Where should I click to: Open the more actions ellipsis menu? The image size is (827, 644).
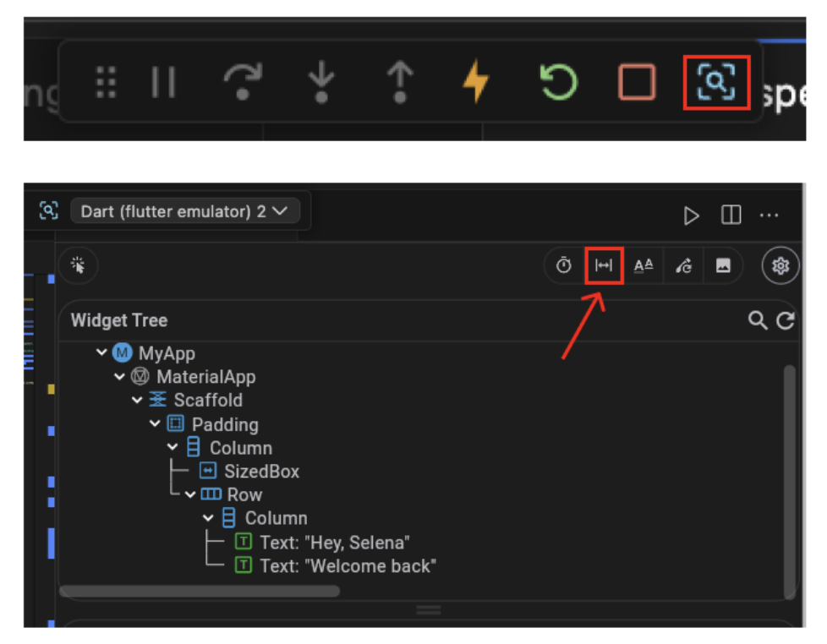click(769, 215)
